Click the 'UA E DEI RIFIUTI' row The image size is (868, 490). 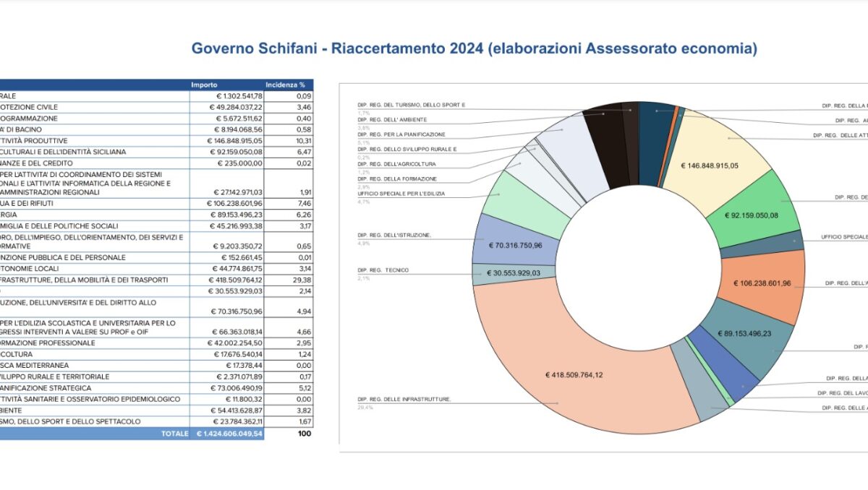[x=30, y=204]
